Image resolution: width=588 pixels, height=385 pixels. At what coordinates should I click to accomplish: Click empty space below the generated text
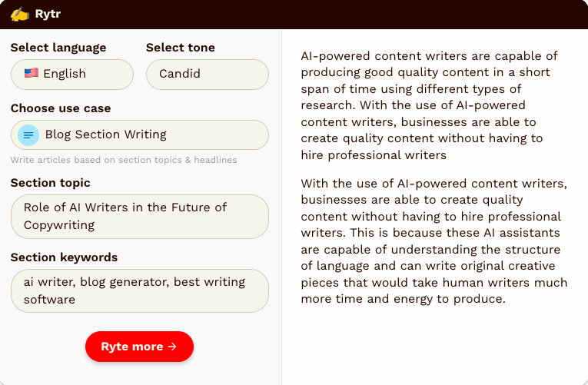tap(434, 345)
